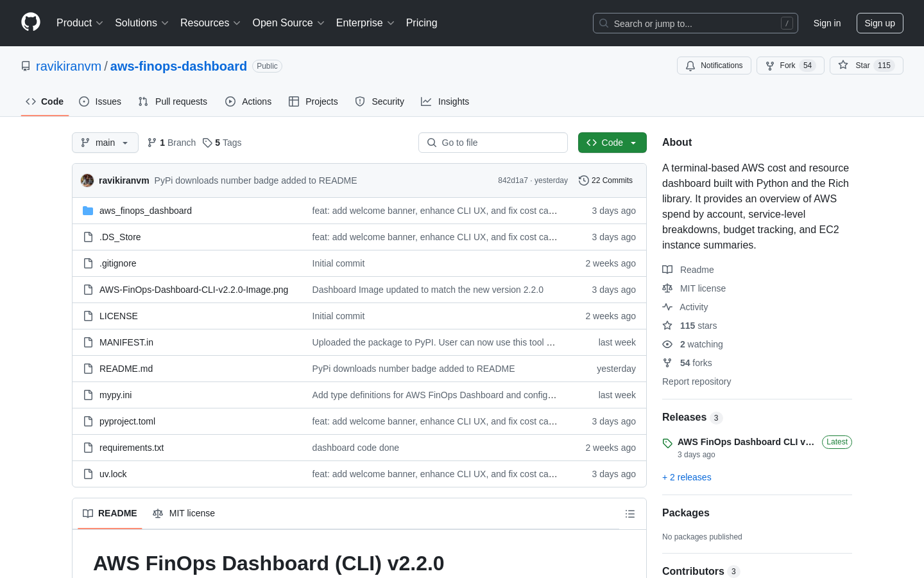This screenshot has width=924, height=578.
Task: Open the 'dashboard code done' commit message
Action: (x=355, y=448)
